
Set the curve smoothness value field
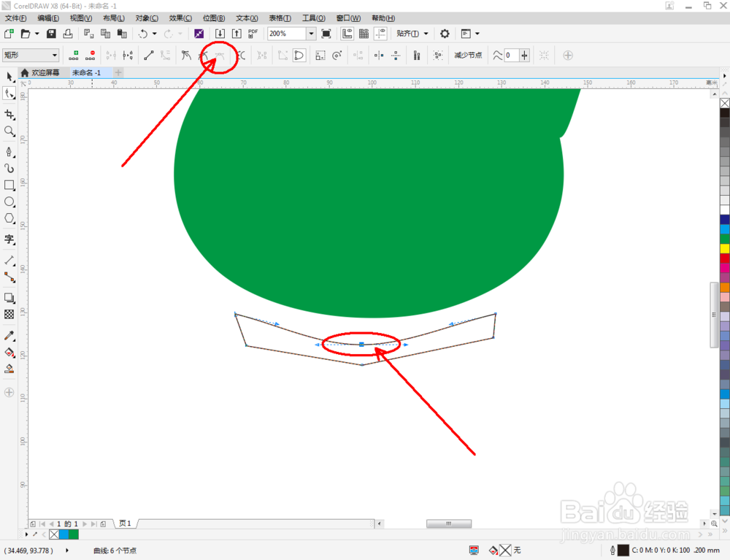click(x=512, y=55)
